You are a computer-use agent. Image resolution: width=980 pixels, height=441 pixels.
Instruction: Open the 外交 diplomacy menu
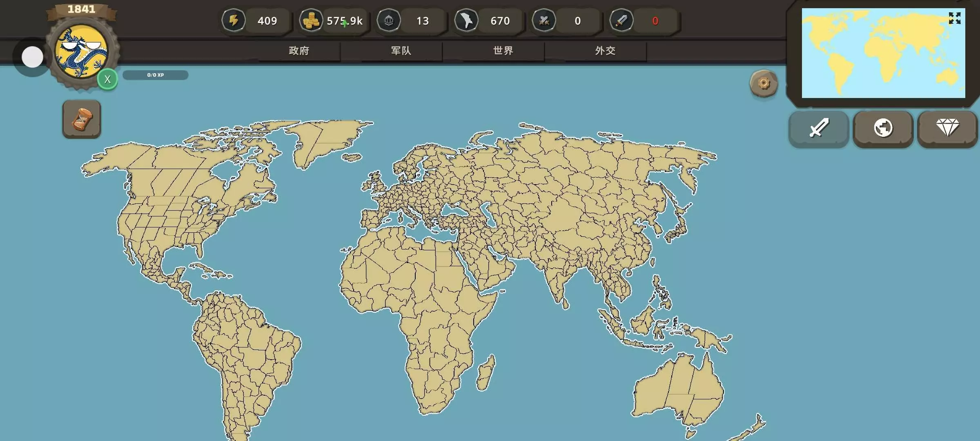(x=605, y=51)
